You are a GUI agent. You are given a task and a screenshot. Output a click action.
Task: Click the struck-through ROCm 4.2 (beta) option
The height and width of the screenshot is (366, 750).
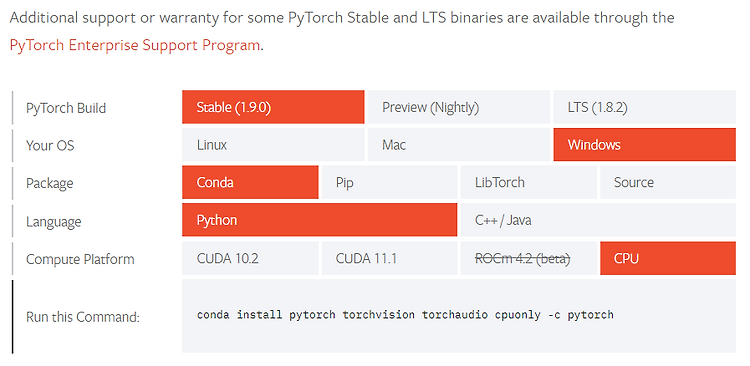(x=529, y=258)
